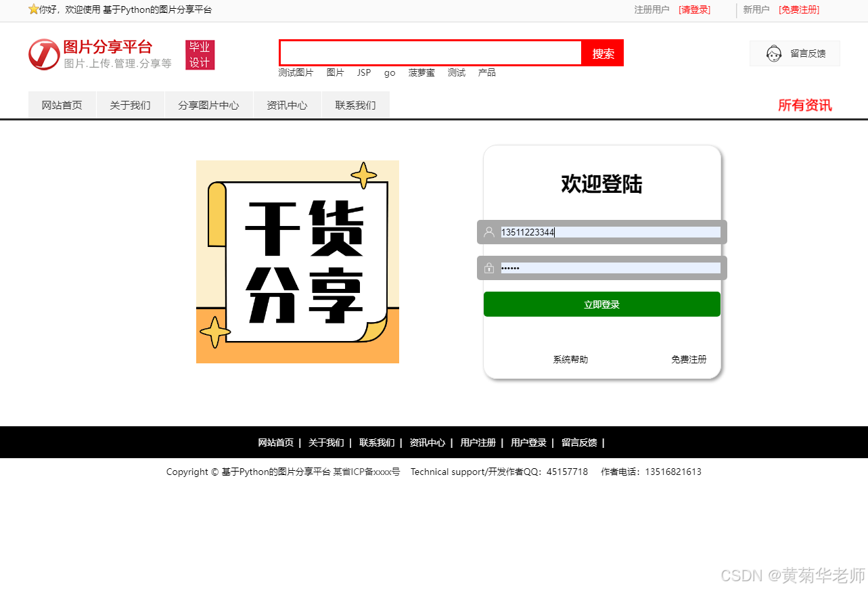The height and width of the screenshot is (590, 868).
Task: Click the smiley face icon on 留言反馈 button
Action: coord(774,53)
